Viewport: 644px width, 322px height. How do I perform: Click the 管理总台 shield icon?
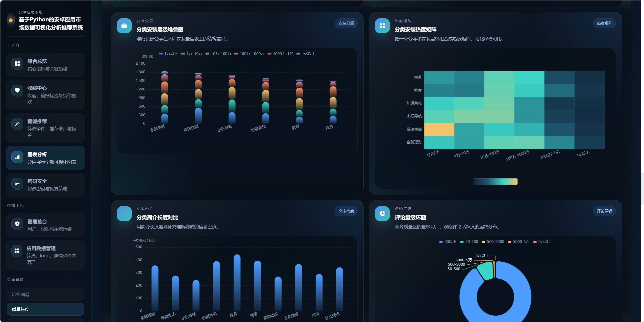(17, 224)
